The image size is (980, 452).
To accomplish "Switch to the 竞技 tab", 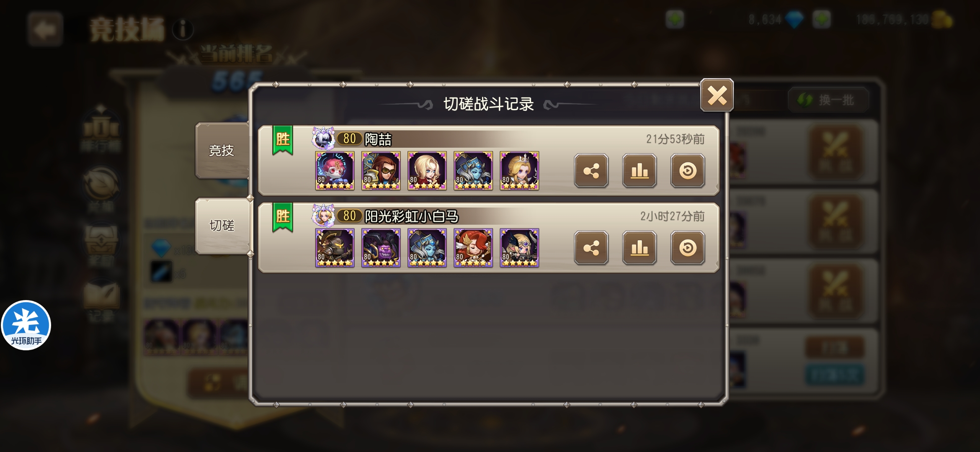I will click(x=222, y=150).
